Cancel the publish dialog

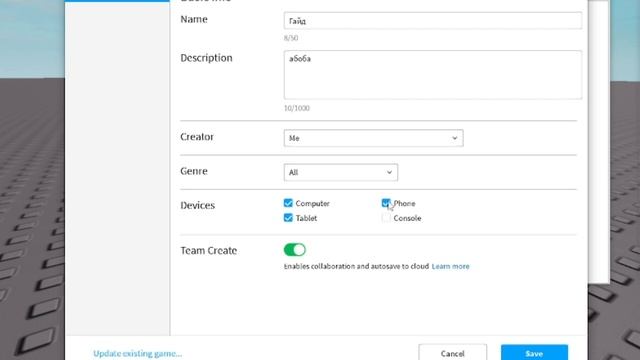[x=453, y=353]
